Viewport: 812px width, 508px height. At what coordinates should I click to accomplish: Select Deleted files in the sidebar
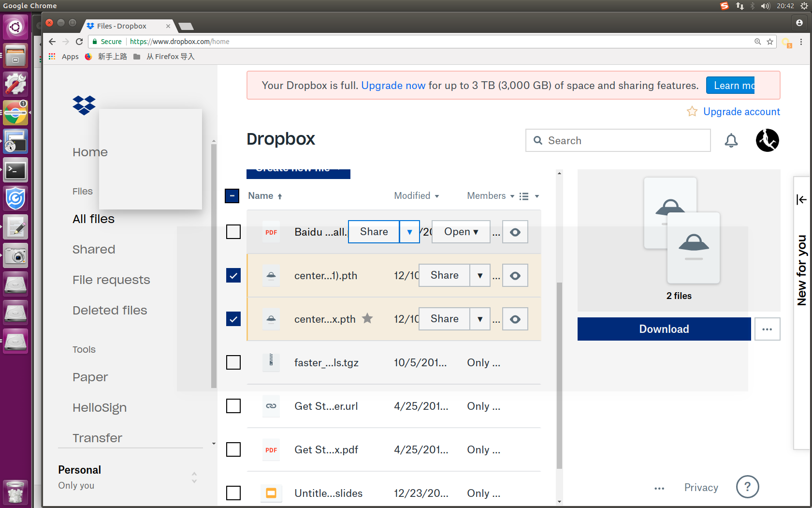[x=110, y=310]
